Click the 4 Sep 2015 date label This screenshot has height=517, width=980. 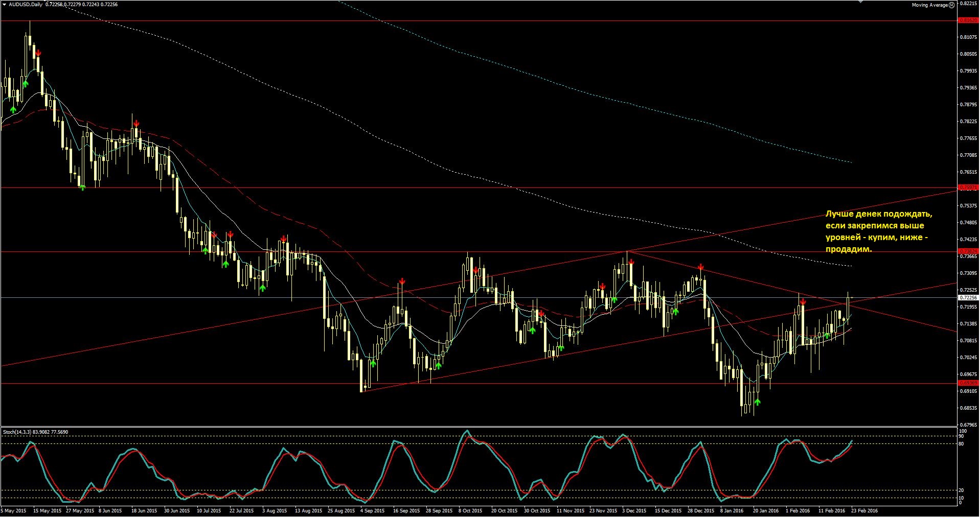(x=372, y=510)
